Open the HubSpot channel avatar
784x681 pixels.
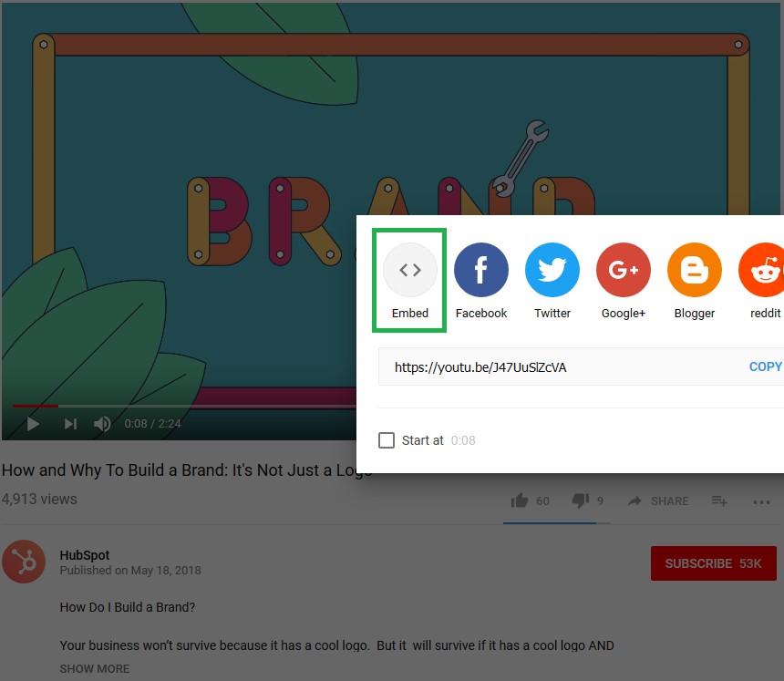pyautogui.click(x=24, y=562)
